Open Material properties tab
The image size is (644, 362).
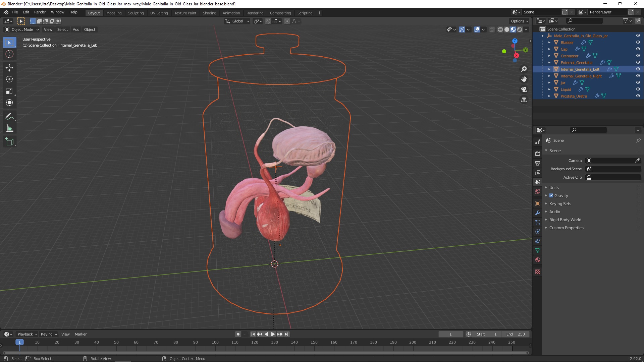[x=538, y=260]
